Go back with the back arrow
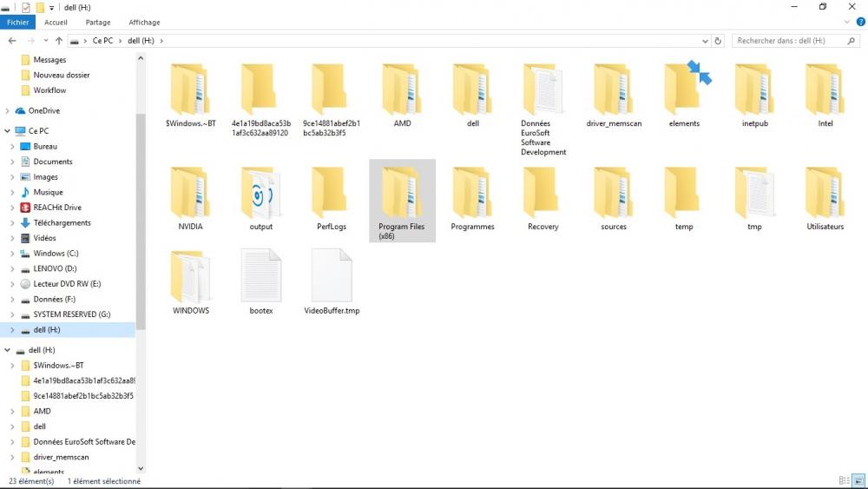The height and width of the screenshot is (489, 868). [12, 41]
